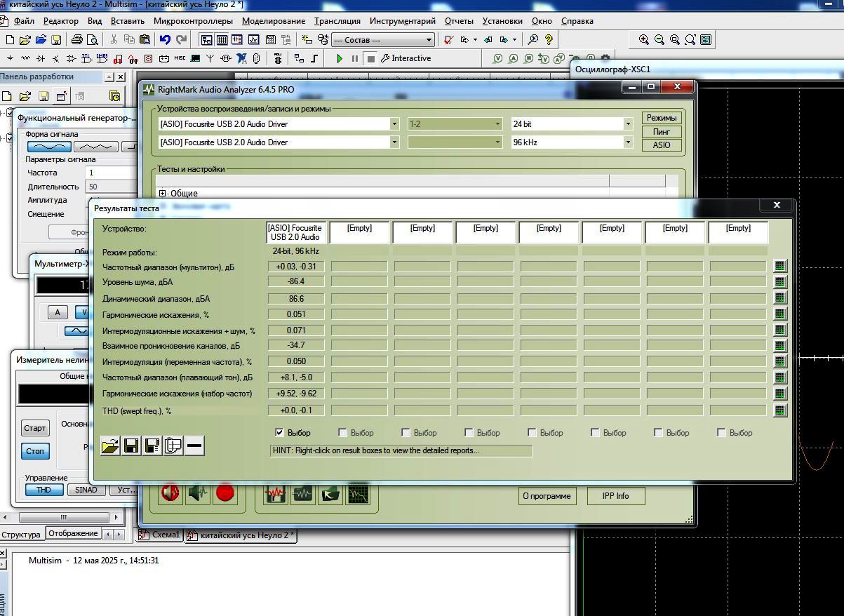The width and height of the screenshot is (844, 616).
Task: Click Multisim Zoom In magnifier icon
Action: click(x=643, y=40)
